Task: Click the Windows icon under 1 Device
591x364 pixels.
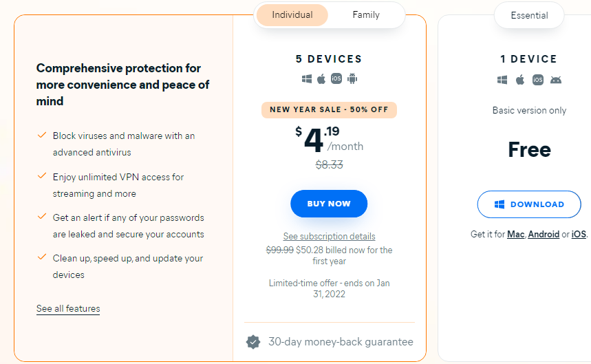Action: (x=502, y=80)
